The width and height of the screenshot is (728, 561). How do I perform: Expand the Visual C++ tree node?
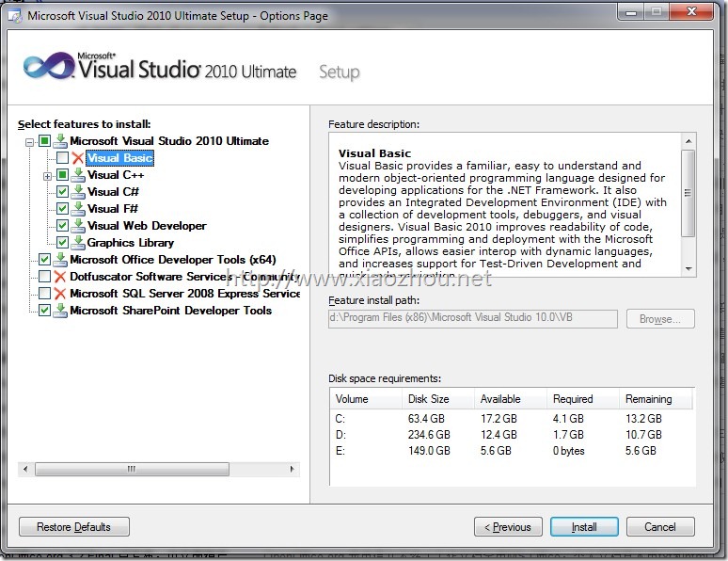(x=47, y=176)
